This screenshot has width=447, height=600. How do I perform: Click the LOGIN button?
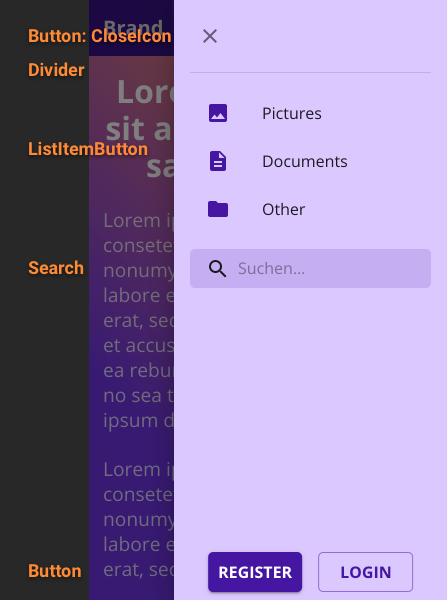click(x=365, y=572)
